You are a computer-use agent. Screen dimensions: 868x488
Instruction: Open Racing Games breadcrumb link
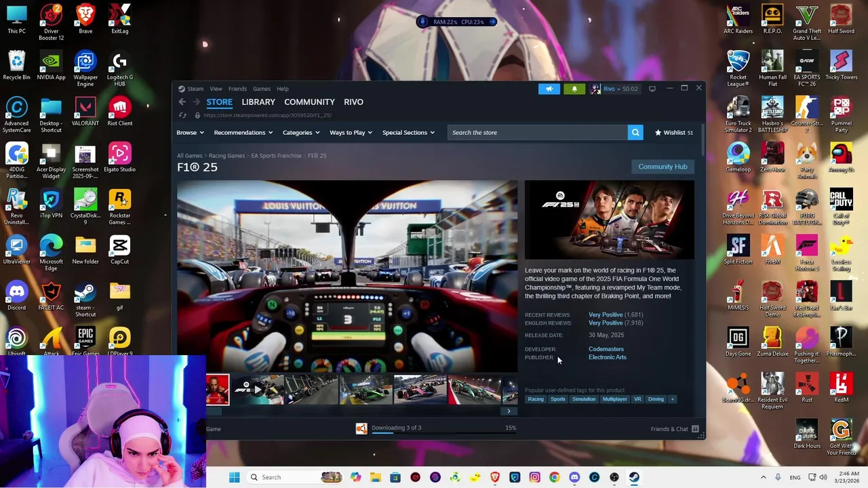click(x=226, y=156)
